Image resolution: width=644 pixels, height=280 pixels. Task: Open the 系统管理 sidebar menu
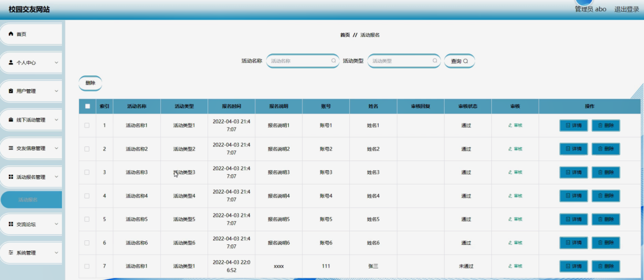[31, 253]
